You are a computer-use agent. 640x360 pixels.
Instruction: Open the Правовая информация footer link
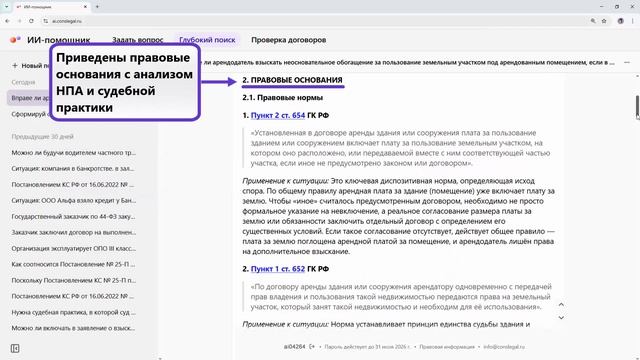[x=447, y=347]
